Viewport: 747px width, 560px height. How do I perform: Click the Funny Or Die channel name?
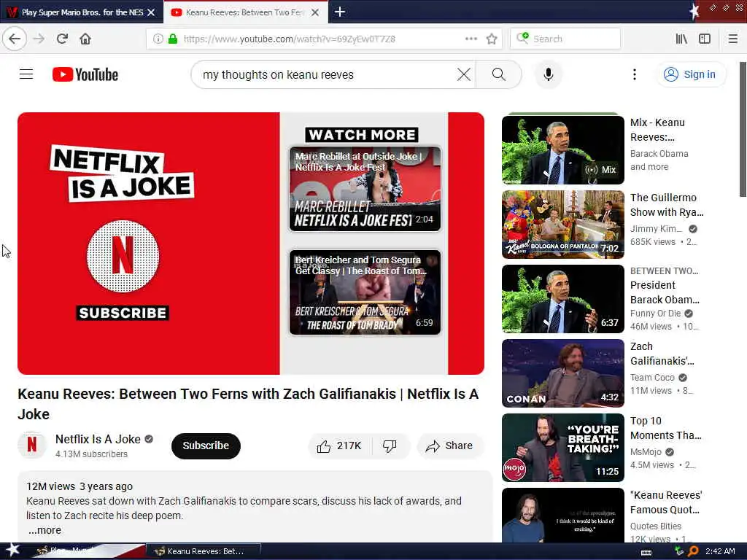coord(656,314)
